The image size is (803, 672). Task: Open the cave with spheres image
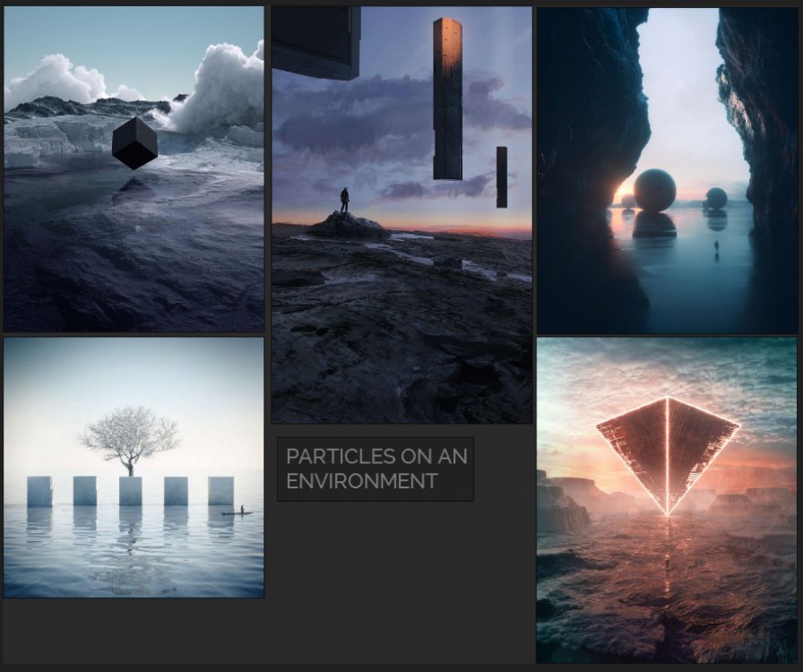(x=668, y=171)
